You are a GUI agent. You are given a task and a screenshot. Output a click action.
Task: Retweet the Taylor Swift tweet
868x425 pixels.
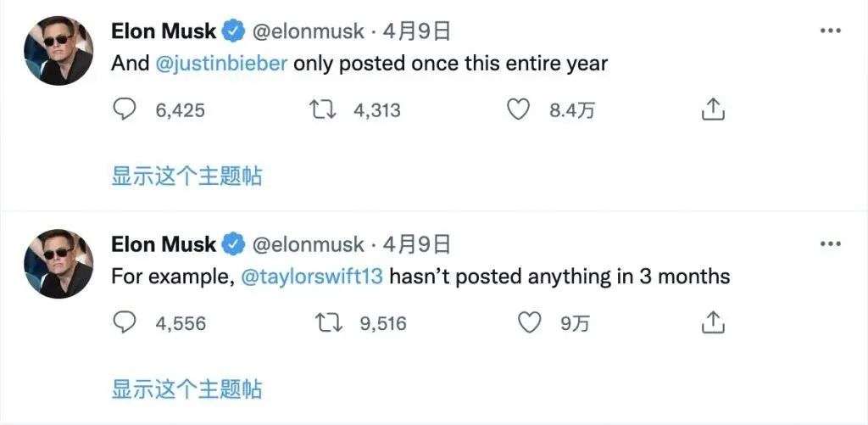click(x=324, y=323)
